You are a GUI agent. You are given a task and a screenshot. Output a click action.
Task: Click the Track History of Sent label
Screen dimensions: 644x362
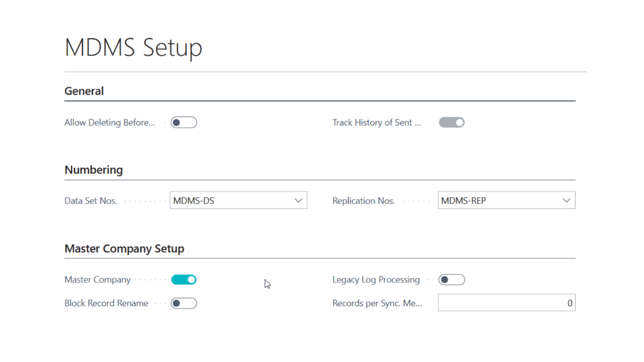[376, 123]
